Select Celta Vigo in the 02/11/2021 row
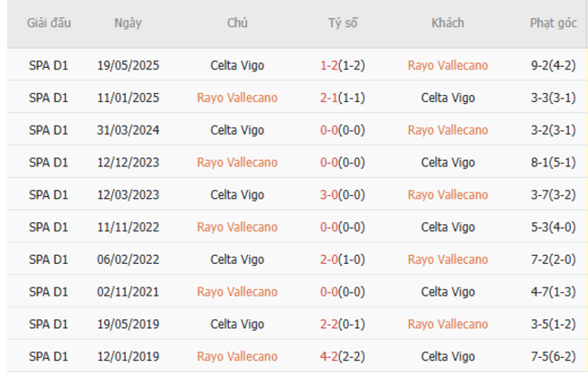This screenshot has height=376, width=588. pyautogui.click(x=448, y=292)
